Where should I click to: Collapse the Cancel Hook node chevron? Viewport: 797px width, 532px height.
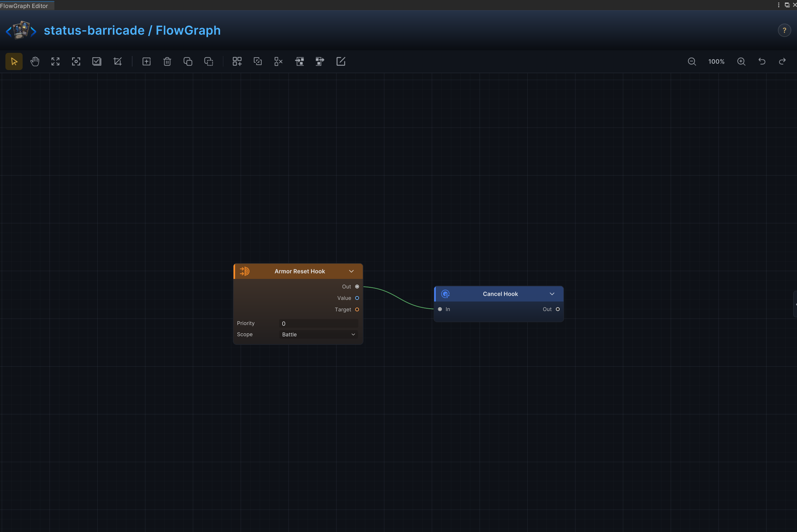[552, 294]
